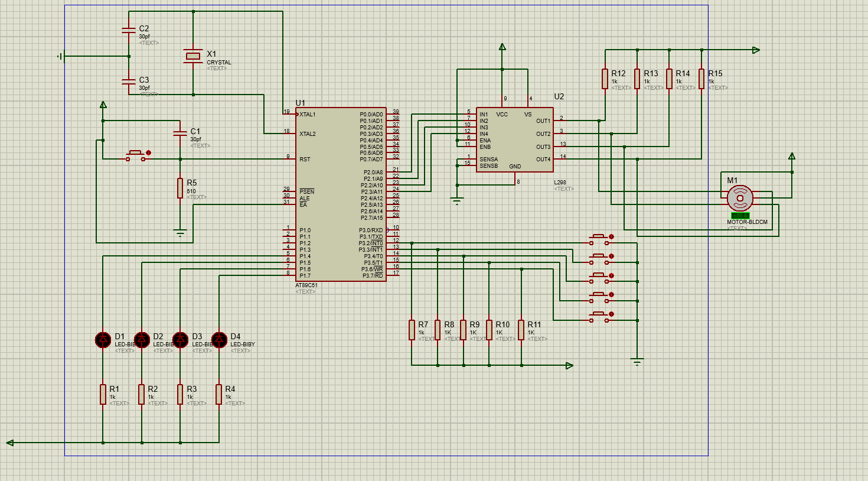
Task: Click the XTAL1 pin label
Action: [x=307, y=115]
